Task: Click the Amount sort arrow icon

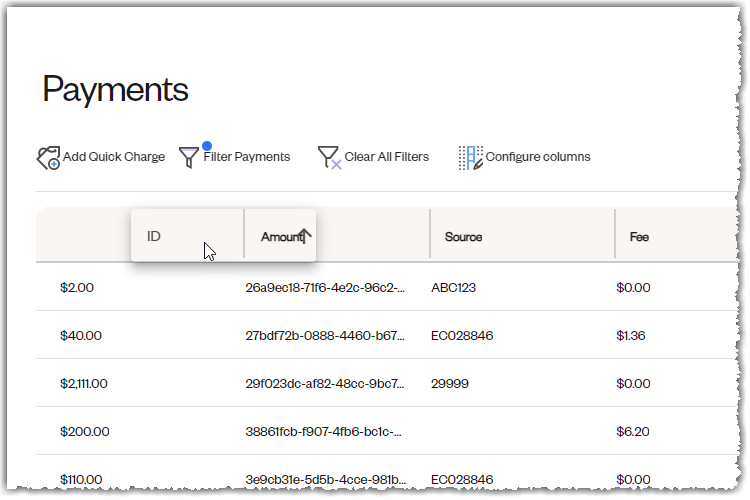Action: coord(305,235)
